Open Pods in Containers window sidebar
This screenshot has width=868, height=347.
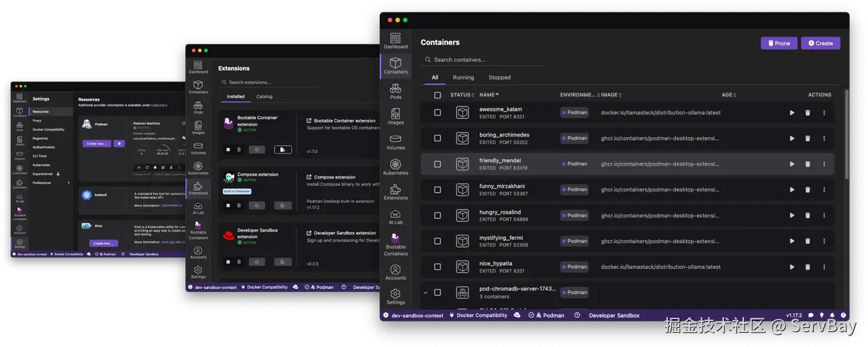(395, 91)
